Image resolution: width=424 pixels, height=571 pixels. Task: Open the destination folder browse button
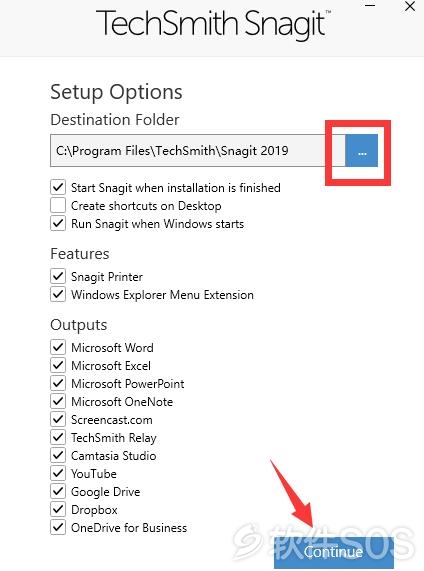pos(361,151)
